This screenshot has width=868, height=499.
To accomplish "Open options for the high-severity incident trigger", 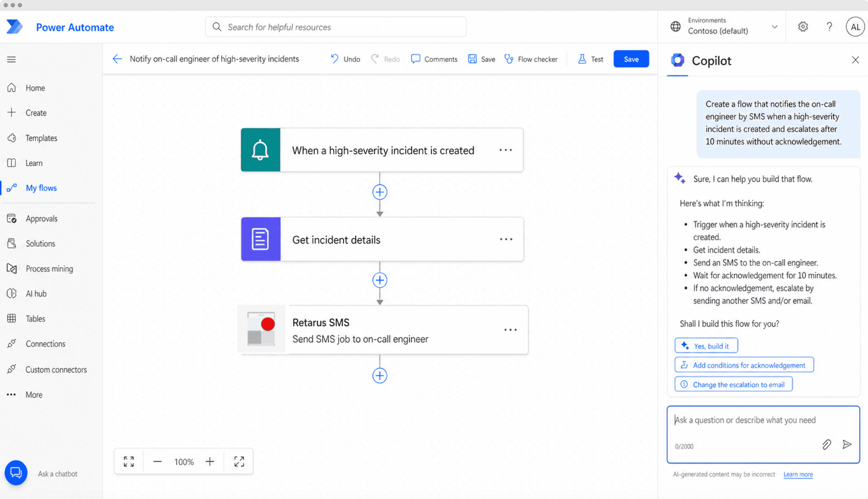I will tap(506, 150).
